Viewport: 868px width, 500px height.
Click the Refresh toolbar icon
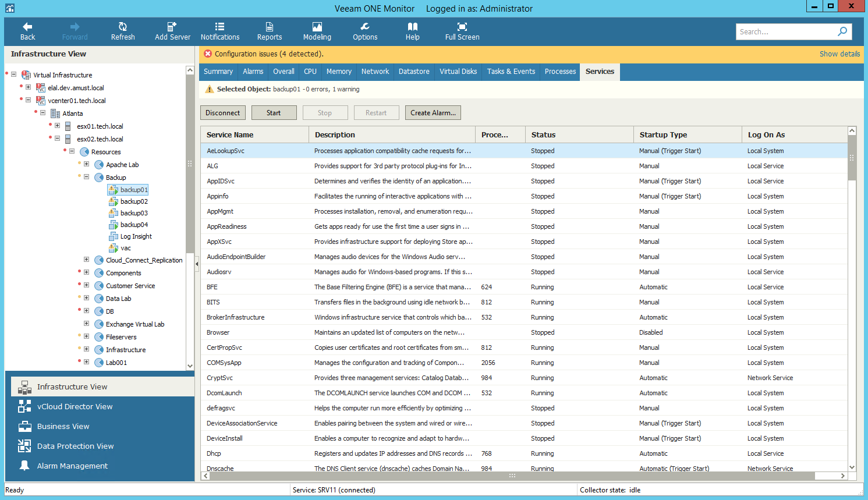coord(123,27)
